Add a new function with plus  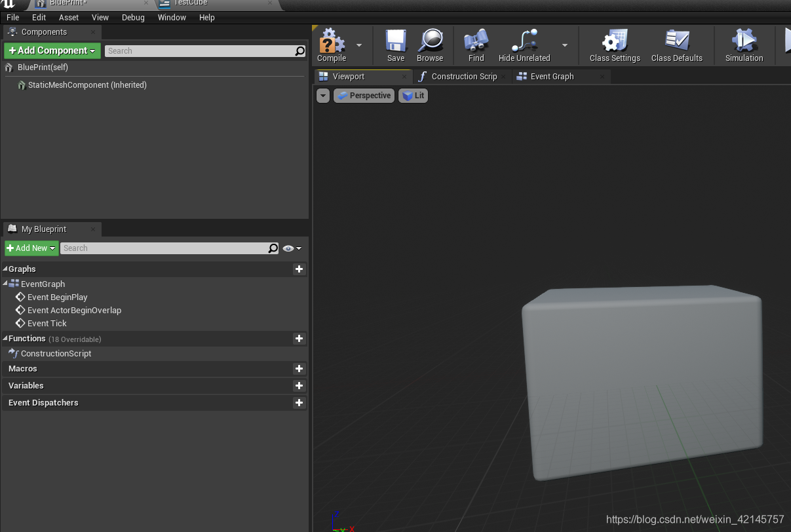click(x=299, y=339)
